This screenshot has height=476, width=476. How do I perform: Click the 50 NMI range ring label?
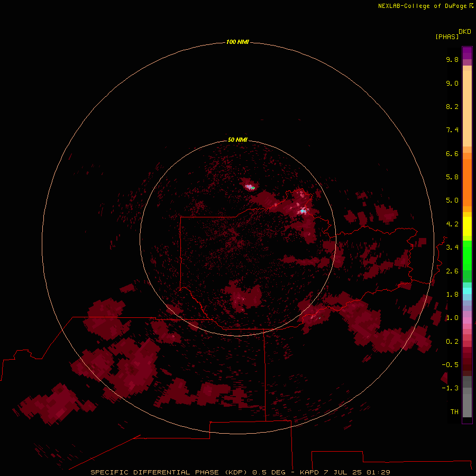coord(237,140)
